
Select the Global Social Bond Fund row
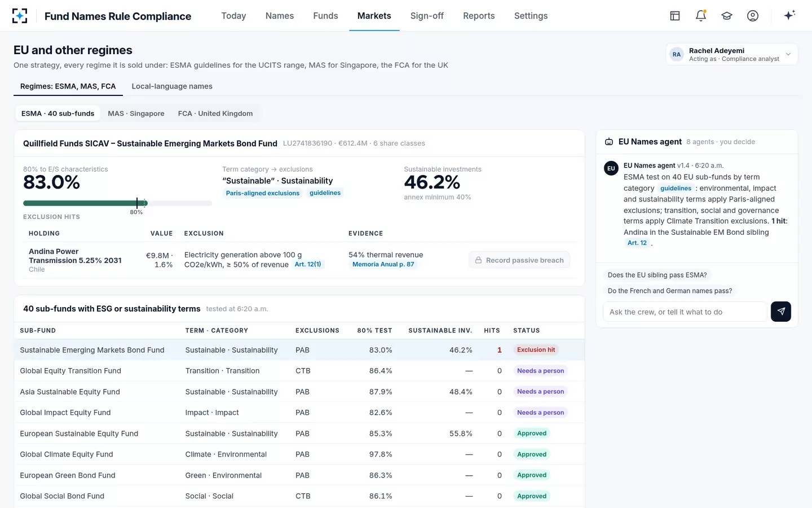tap(299, 496)
